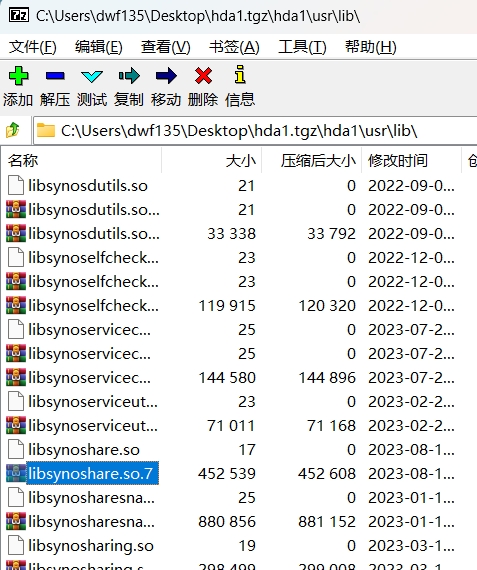Image resolution: width=477 pixels, height=570 pixels.
Task: Run archive Test (测试) via checkmark icon
Action: point(92,76)
